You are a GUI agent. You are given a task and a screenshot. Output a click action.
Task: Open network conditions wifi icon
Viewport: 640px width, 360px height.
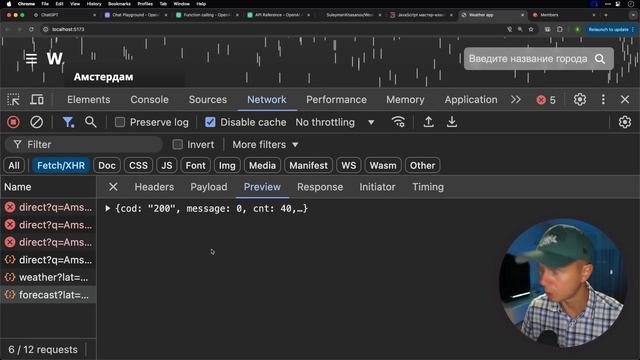398,122
